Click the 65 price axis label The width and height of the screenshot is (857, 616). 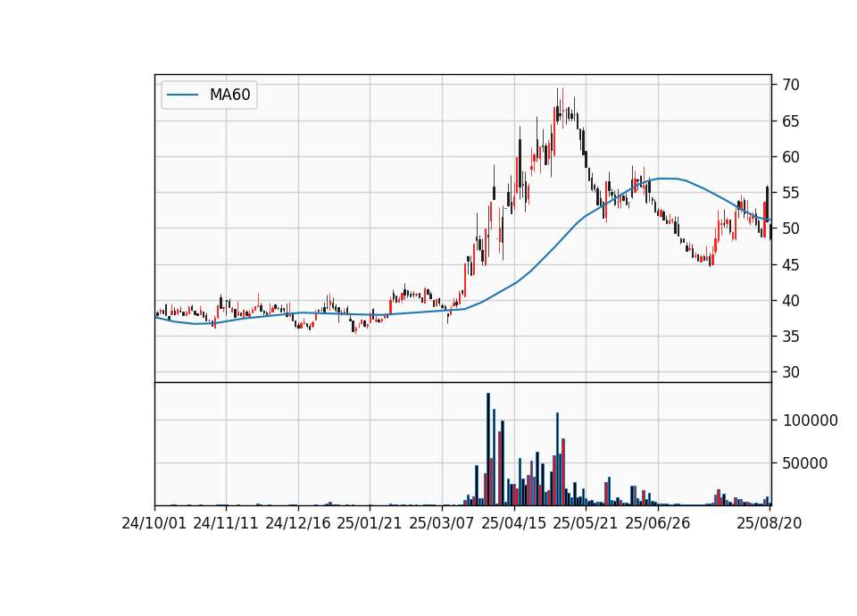click(x=791, y=121)
